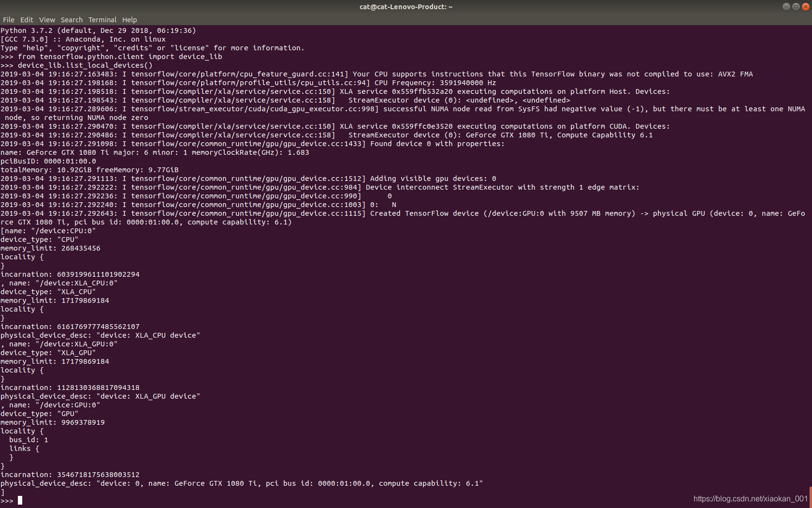Click the Python prompt cursor at the bottom
812x508 pixels.
click(20, 500)
